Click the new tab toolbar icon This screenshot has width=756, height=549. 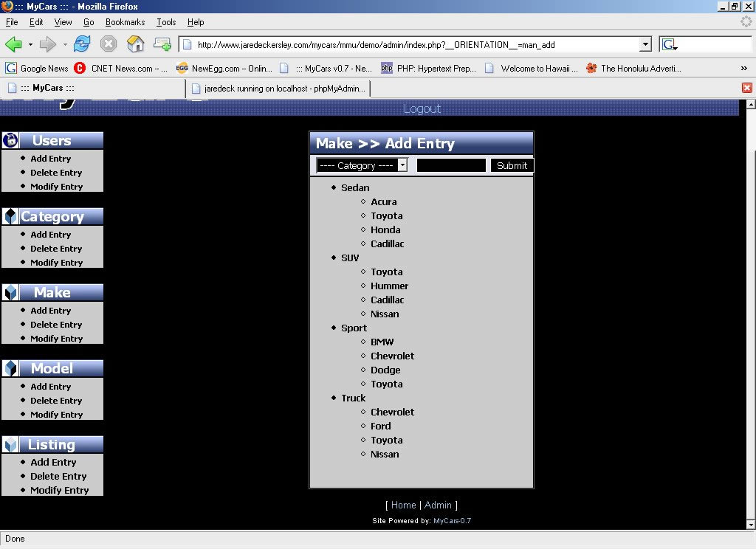[162, 44]
